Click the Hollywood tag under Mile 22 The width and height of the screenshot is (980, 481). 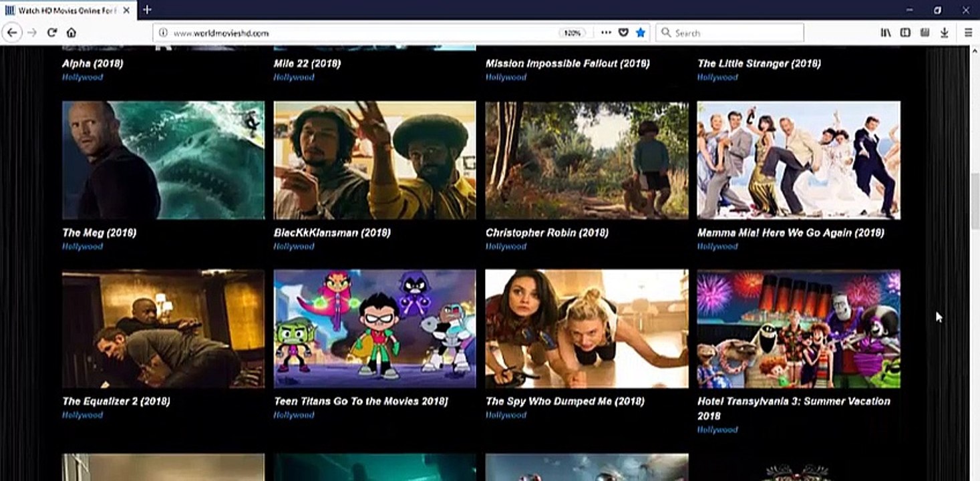point(294,77)
